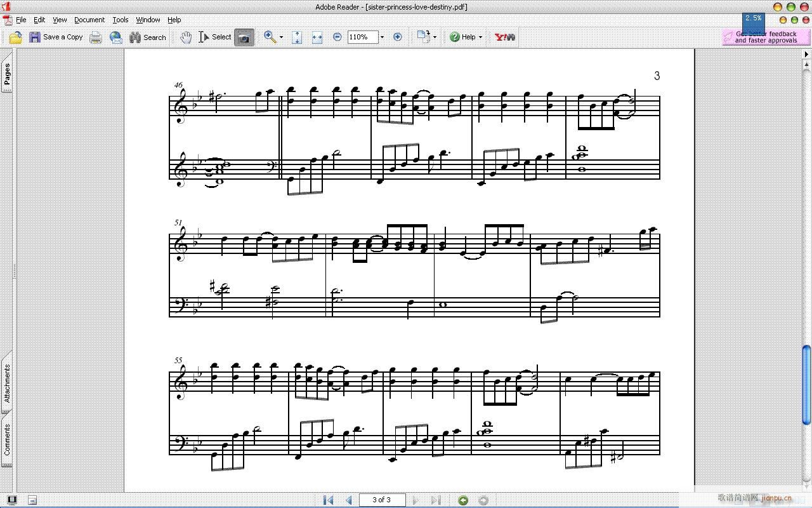
Task: Go to previous page arrow
Action: (x=349, y=500)
